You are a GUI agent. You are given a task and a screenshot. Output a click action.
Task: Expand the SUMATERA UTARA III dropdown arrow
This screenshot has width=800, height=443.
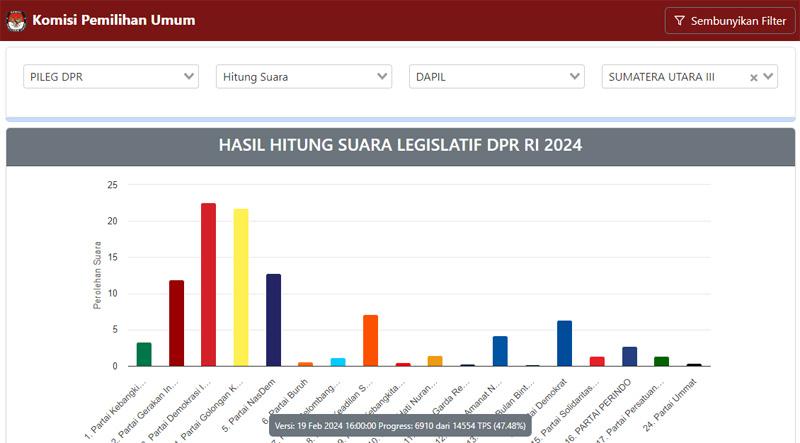coord(769,77)
